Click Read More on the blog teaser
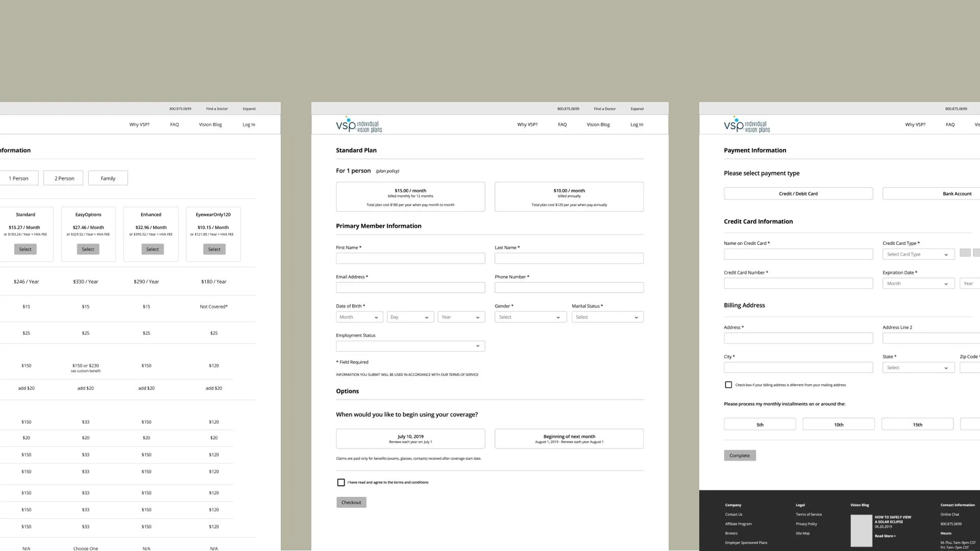The image size is (980, 551). pos(885,536)
